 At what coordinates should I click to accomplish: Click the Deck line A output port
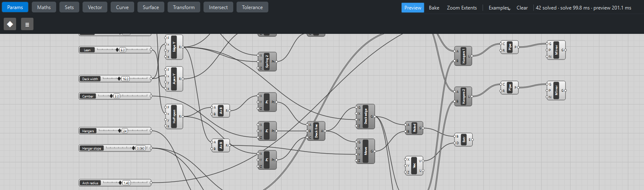325,131
